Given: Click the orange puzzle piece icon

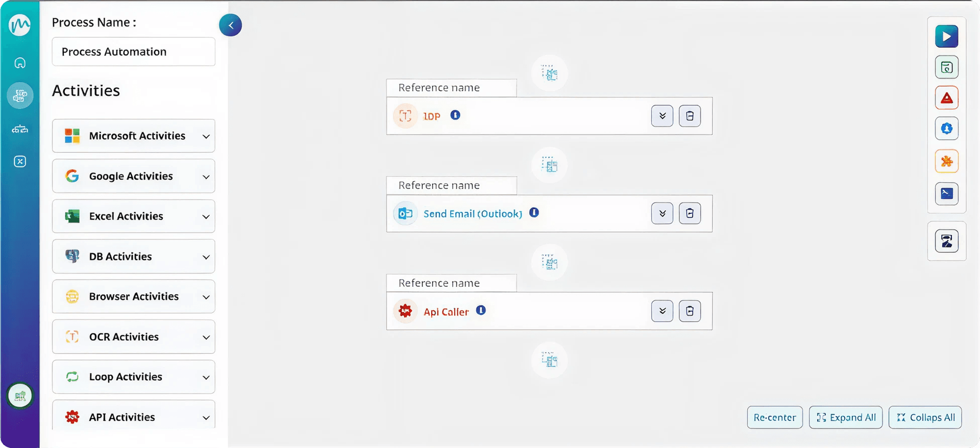Looking at the screenshot, I should coord(946,162).
